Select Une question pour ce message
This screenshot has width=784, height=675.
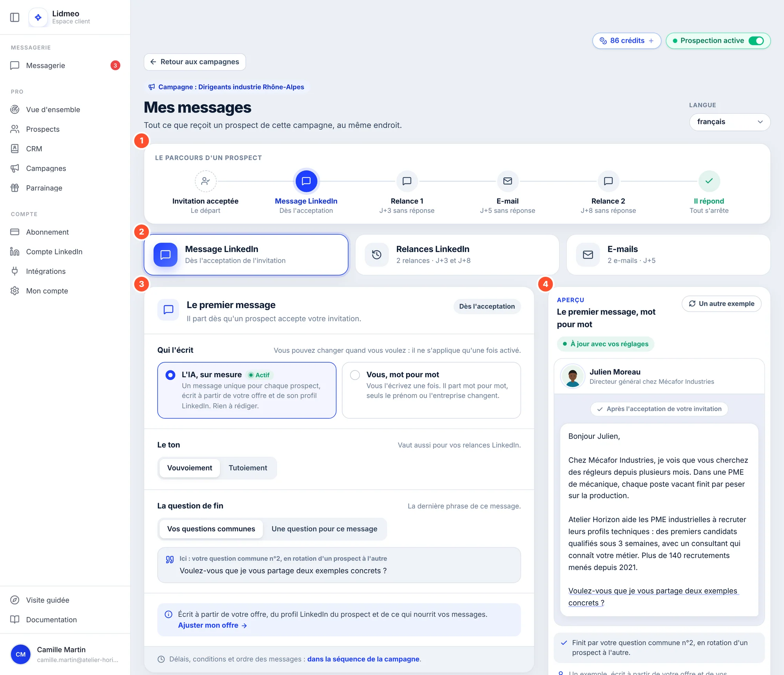click(x=324, y=529)
